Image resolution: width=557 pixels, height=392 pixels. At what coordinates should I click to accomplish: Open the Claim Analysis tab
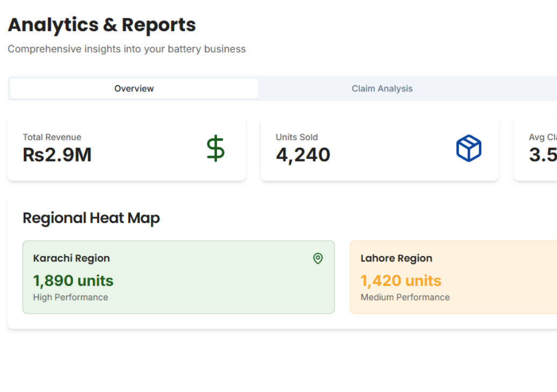(382, 89)
